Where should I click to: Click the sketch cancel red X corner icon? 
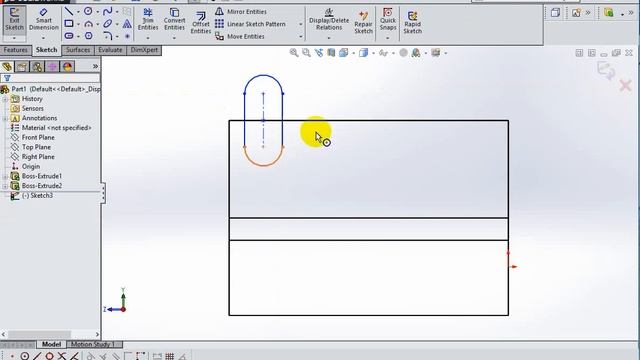coord(625,85)
